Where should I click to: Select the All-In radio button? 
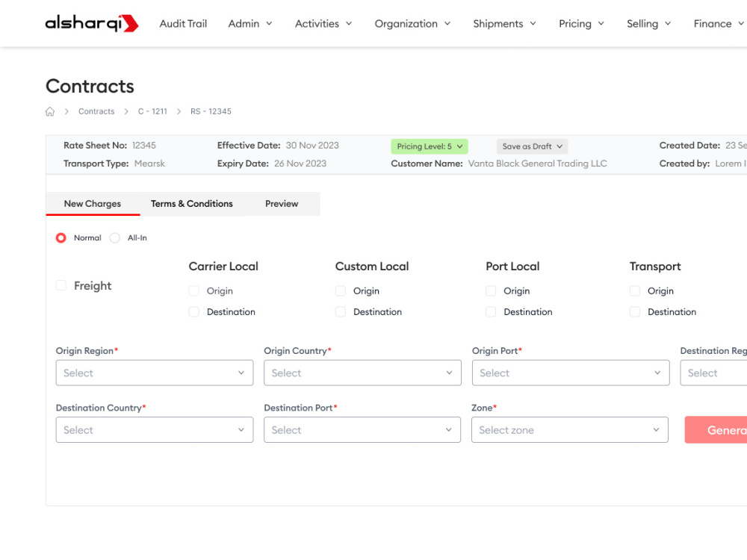point(115,237)
